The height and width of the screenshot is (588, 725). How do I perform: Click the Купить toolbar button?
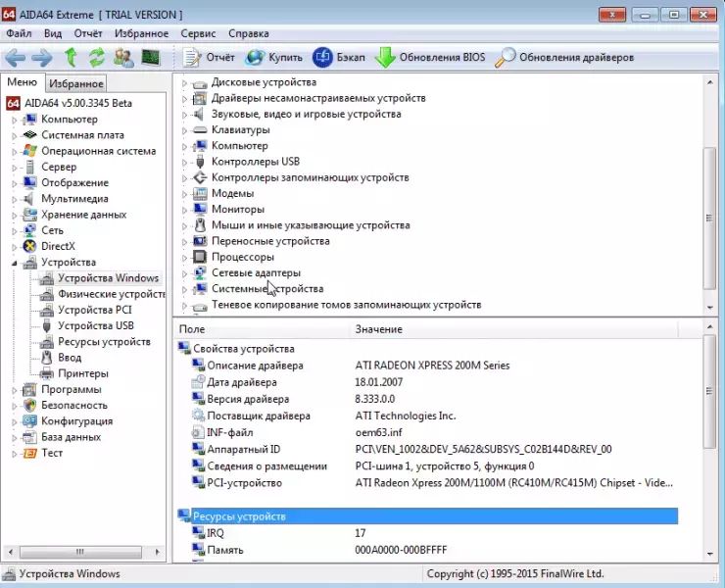274,58
